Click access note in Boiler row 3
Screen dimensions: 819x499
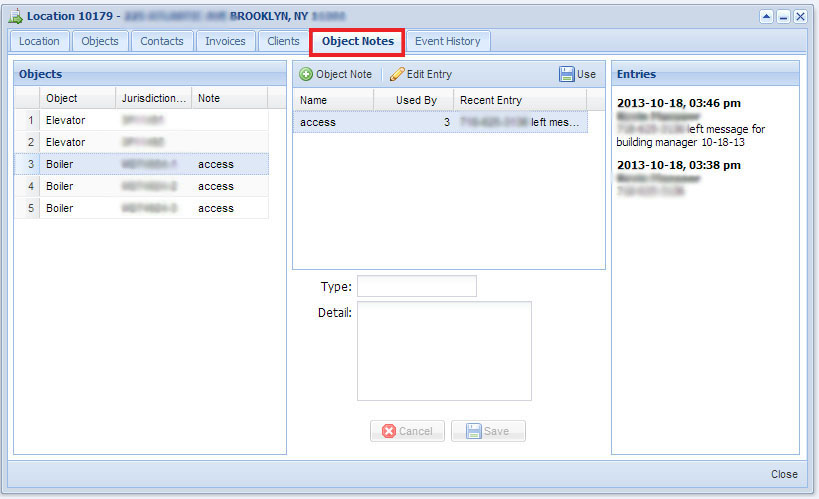click(216, 165)
